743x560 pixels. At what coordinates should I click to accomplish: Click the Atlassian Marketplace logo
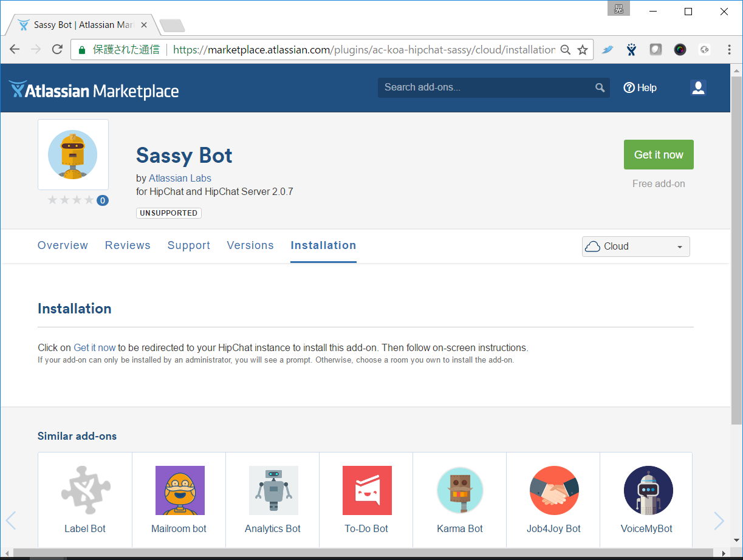(x=94, y=90)
